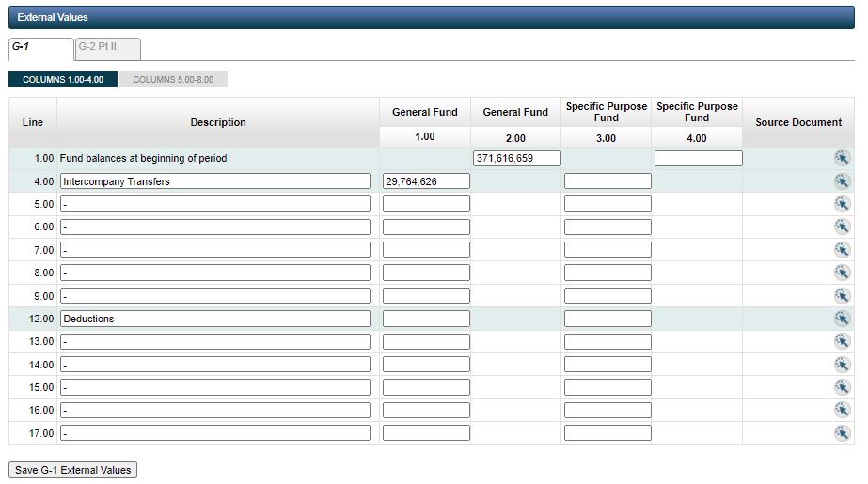868x484 pixels.
Task: Click 'Fund balances at beginning of period' text
Action: click(x=143, y=158)
